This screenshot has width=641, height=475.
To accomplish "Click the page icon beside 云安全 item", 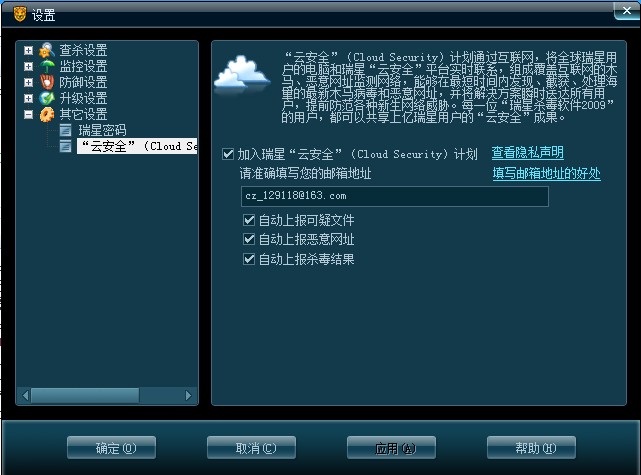I will [x=65, y=146].
